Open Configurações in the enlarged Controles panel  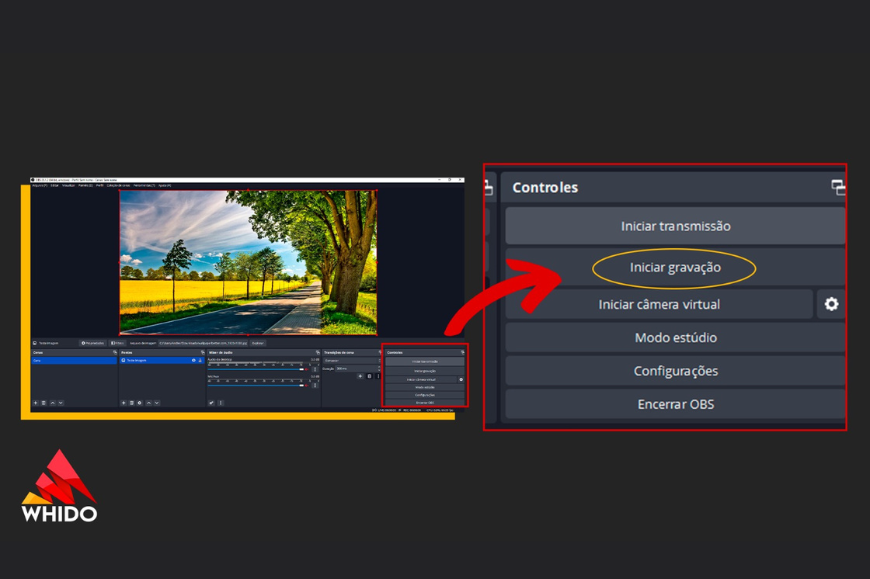tap(675, 370)
